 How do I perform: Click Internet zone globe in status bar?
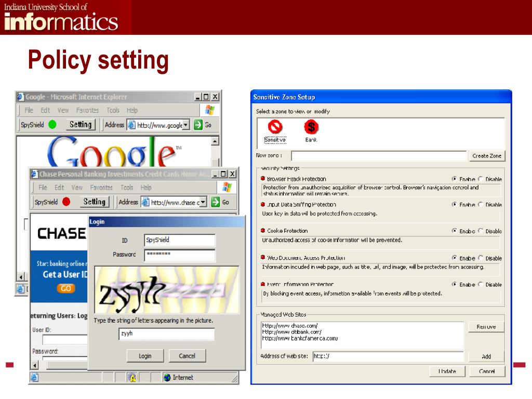tap(167, 377)
